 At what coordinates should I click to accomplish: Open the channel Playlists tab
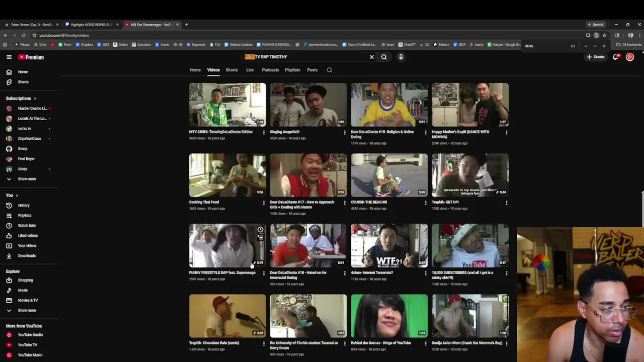coord(292,70)
